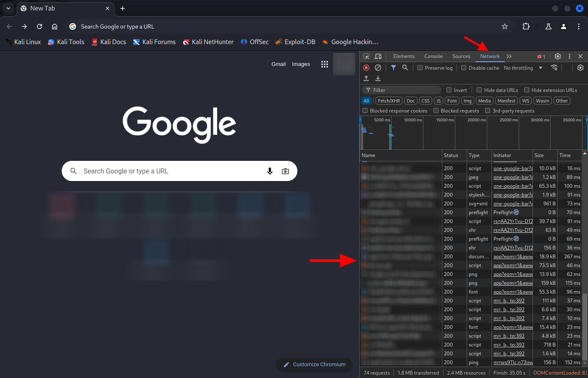
Task: Enable the Preserve log checkbox
Action: [x=420, y=68]
